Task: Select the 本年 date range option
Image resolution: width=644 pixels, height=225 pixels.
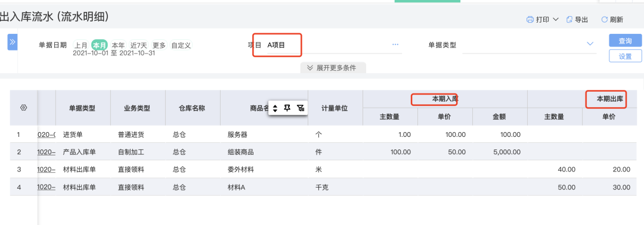Action: pos(119,45)
